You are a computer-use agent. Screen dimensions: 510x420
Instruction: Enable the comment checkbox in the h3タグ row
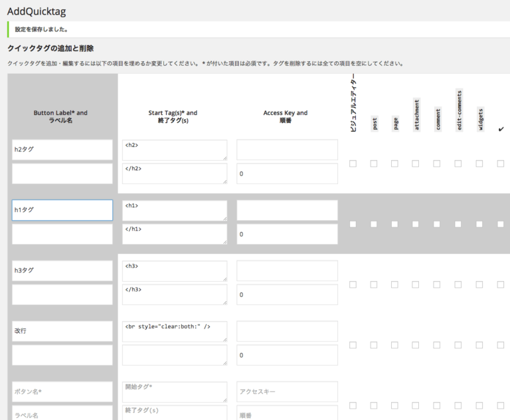437,284
